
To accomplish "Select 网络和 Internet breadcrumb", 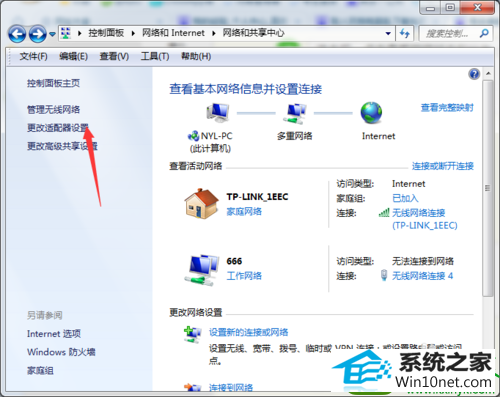I will (x=173, y=33).
